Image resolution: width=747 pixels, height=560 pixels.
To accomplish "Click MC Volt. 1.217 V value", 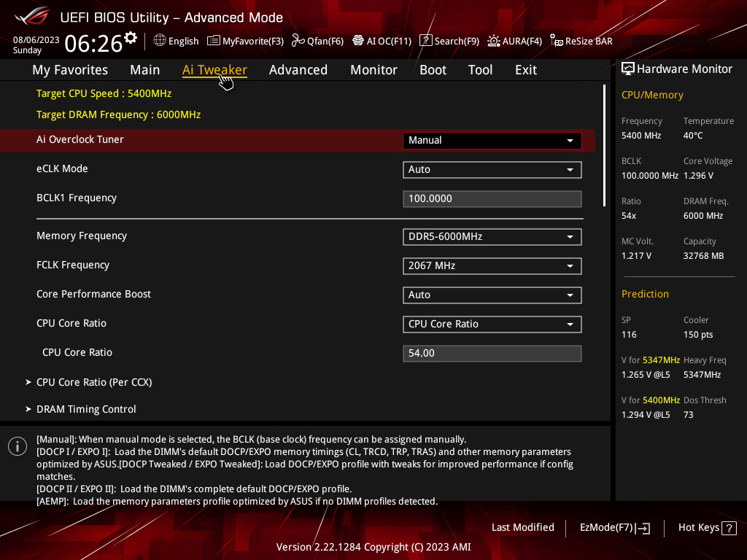I will pos(636,256).
